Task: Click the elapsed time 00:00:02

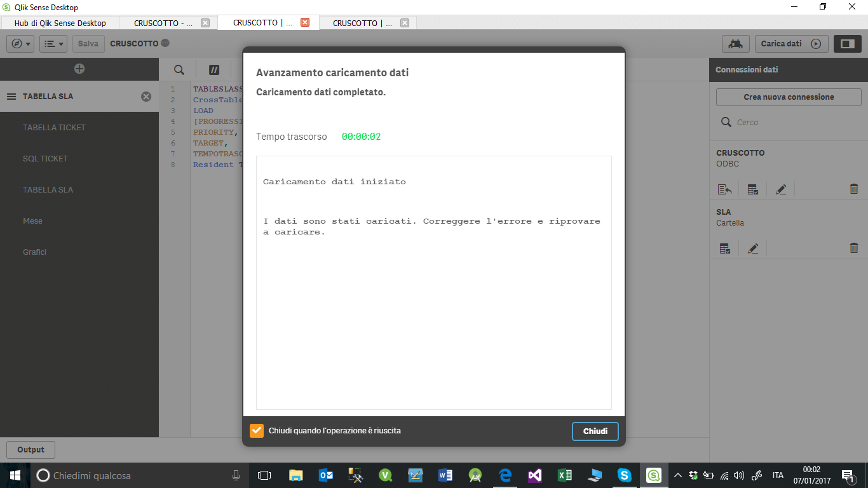Action: tap(361, 137)
